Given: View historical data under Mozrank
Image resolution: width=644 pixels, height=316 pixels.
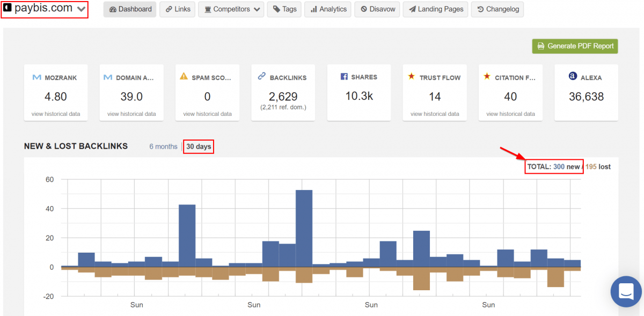Looking at the screenshot, I should [56, 114].
